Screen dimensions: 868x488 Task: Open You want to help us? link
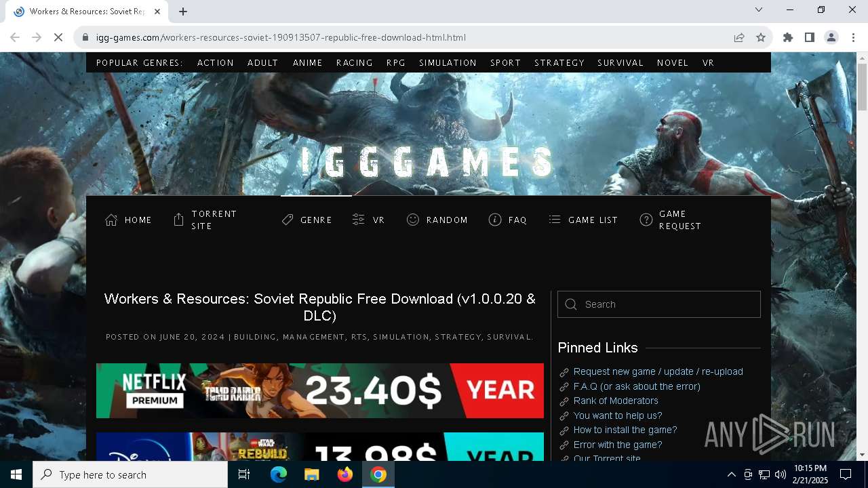[x=618, y=415]
